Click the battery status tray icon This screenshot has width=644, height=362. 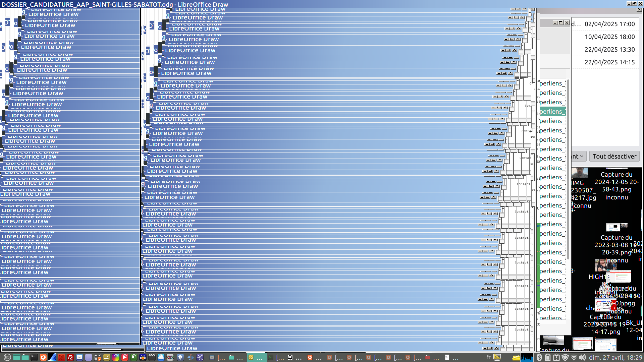pyautogui.click(x=547, y=357)
